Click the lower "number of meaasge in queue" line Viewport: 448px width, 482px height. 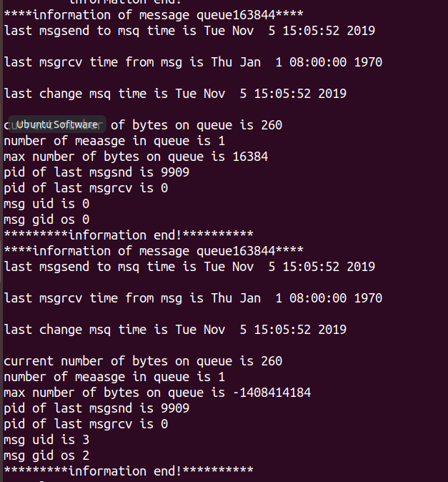point(114,377)
